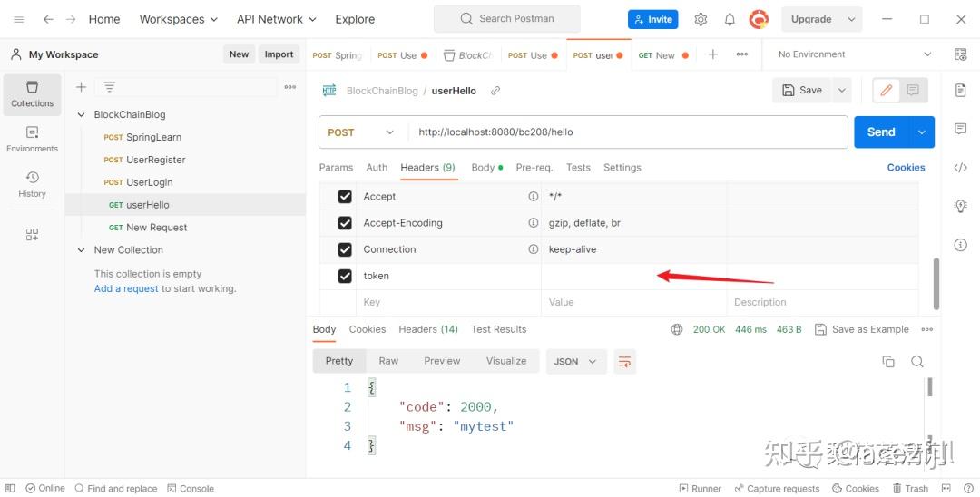This screenshot has width=980, height=497.
Task: Switch to the Auth tab
Action: tap(377, 168)
